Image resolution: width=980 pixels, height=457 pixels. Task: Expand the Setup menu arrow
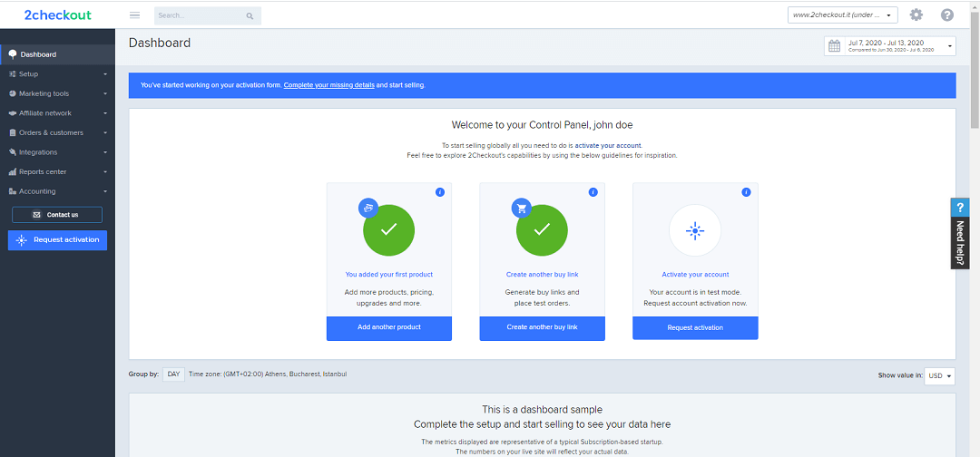pyautogui.click(x=105, y=74)
